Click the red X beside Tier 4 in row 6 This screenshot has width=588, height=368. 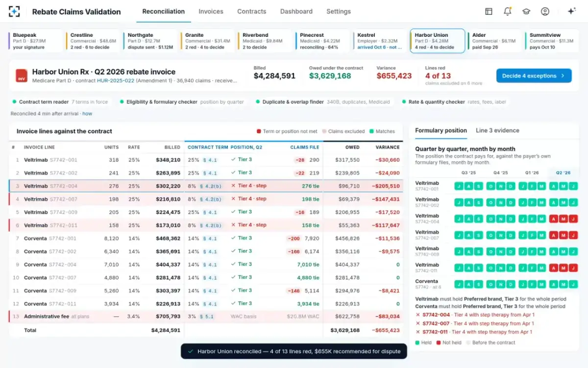coord(233,225)
